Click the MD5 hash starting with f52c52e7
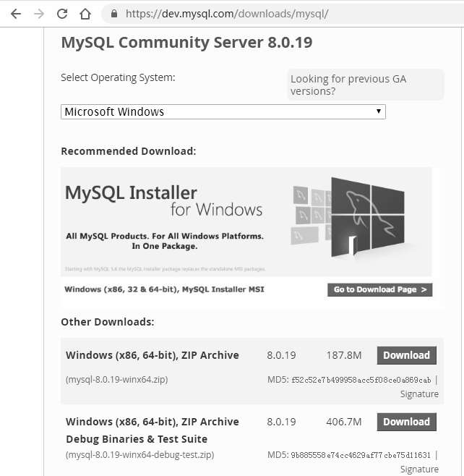464x476 pixels. (361, 380)
